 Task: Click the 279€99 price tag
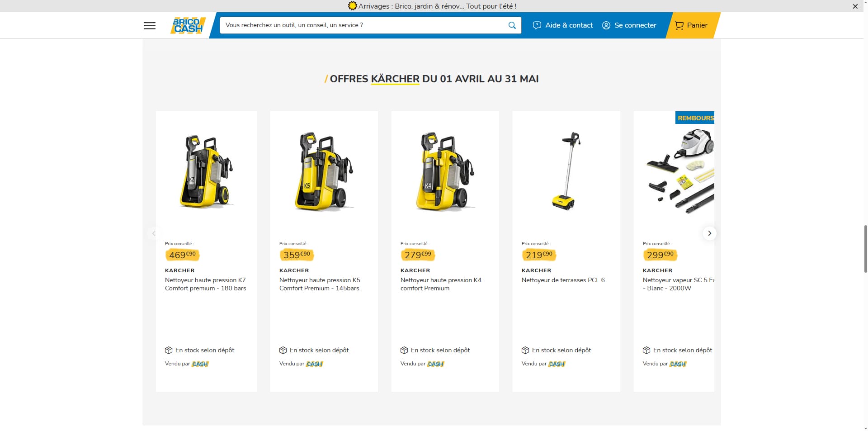click(x=418, y=255)
